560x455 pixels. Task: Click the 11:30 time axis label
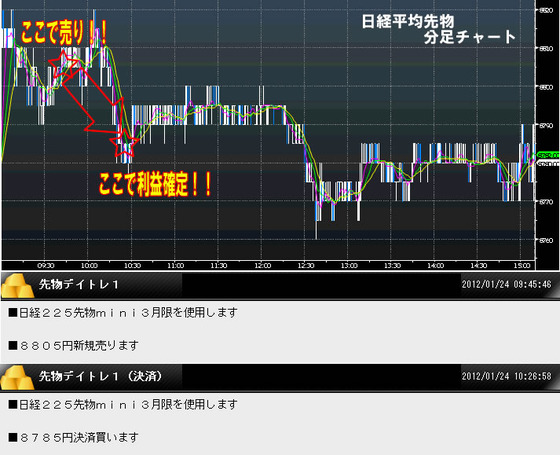(x=219, y=266)
